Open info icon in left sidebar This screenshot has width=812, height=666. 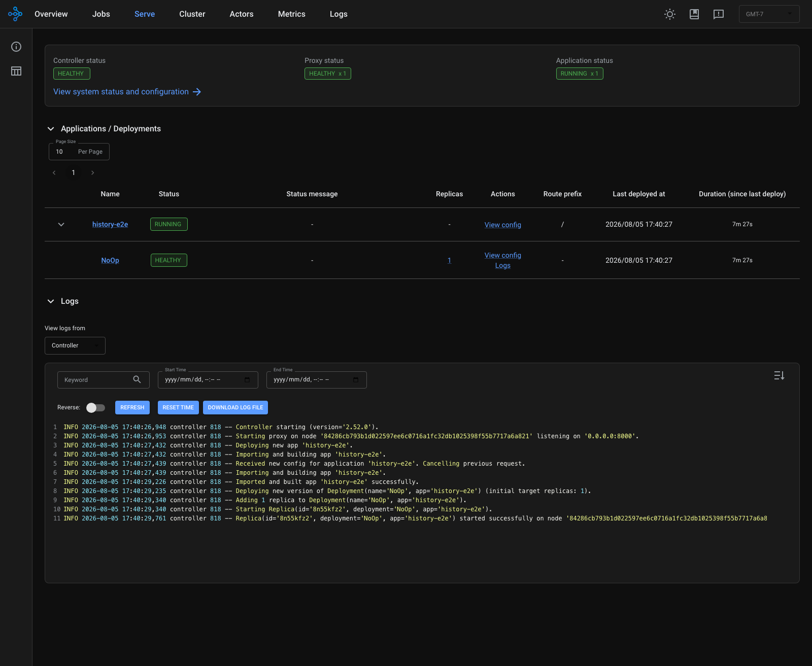point(16,47)
